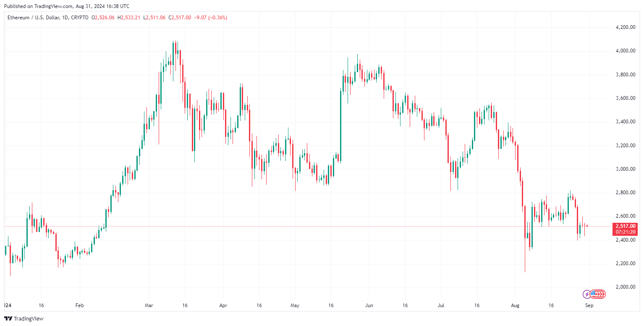Click the '2,000.00' price axis label
This screenshot has height=326, width=644.
tap(626, 287)
